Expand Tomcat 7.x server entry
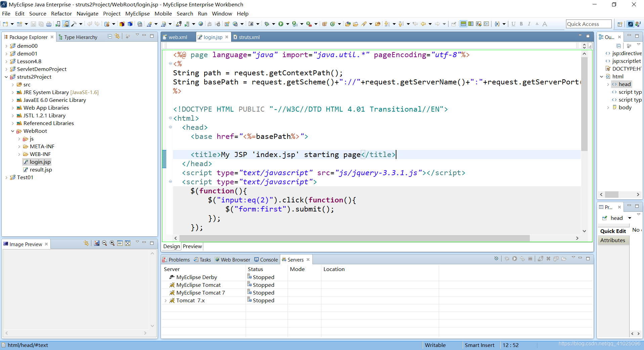Viewport: 644px width, 350px height. (x=166, y=301)
